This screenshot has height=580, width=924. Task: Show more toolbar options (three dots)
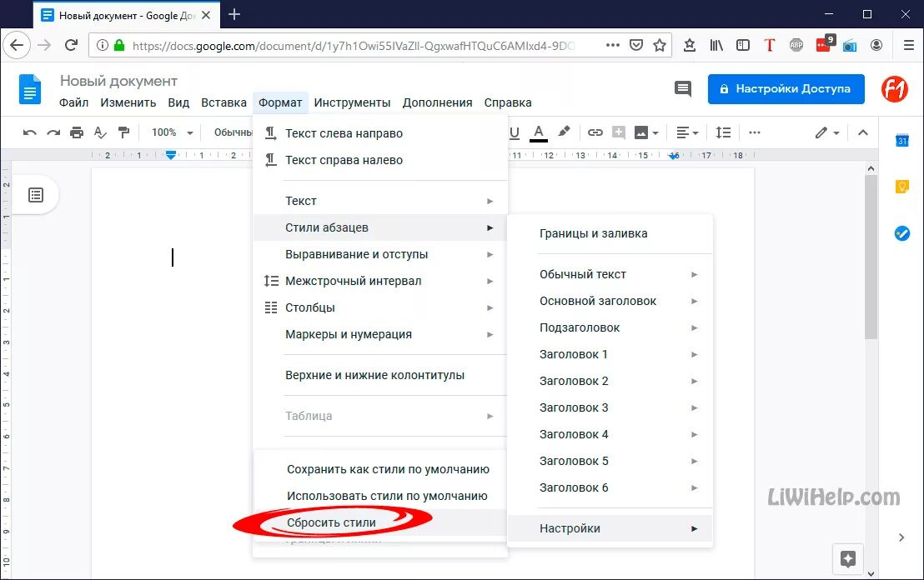pyautogui.click(x=754, y=132)
